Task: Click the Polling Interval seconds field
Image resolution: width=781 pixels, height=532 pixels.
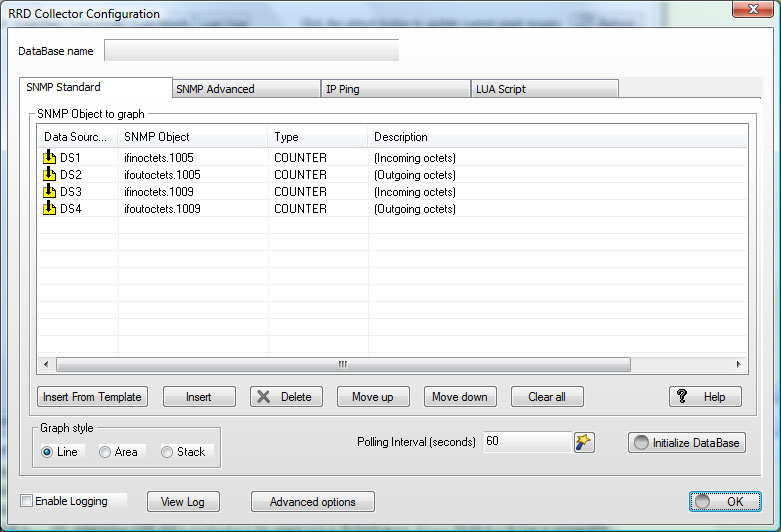Action: (527, 441)
